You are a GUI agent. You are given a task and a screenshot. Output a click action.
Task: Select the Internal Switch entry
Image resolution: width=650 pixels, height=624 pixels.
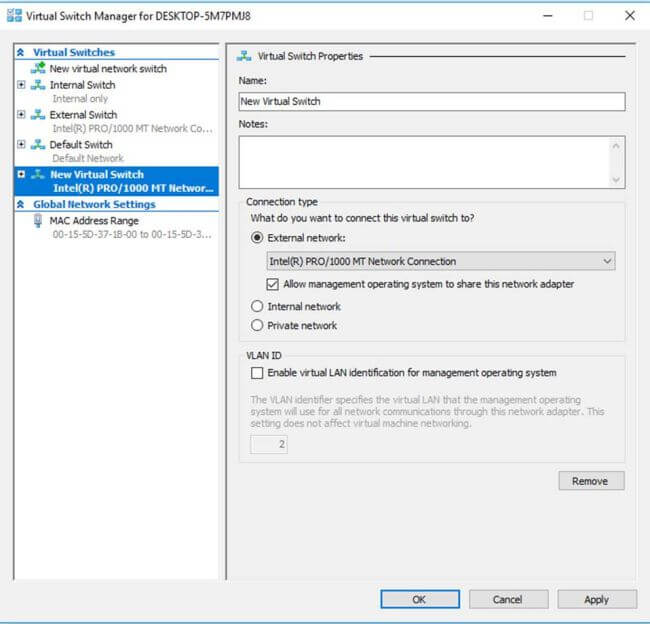tap(82, 85)
